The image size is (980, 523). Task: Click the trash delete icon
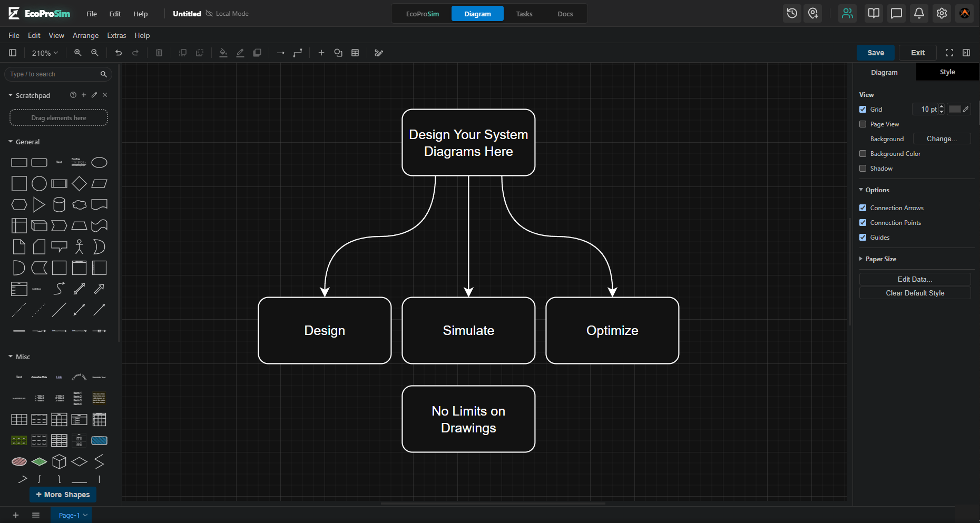159,53
